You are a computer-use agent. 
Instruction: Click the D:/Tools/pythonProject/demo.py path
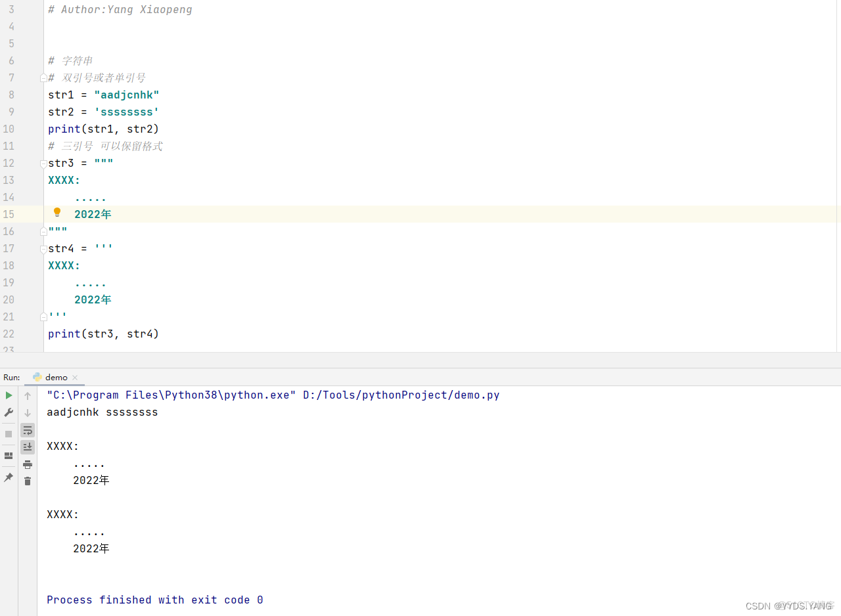click(401, 395)
